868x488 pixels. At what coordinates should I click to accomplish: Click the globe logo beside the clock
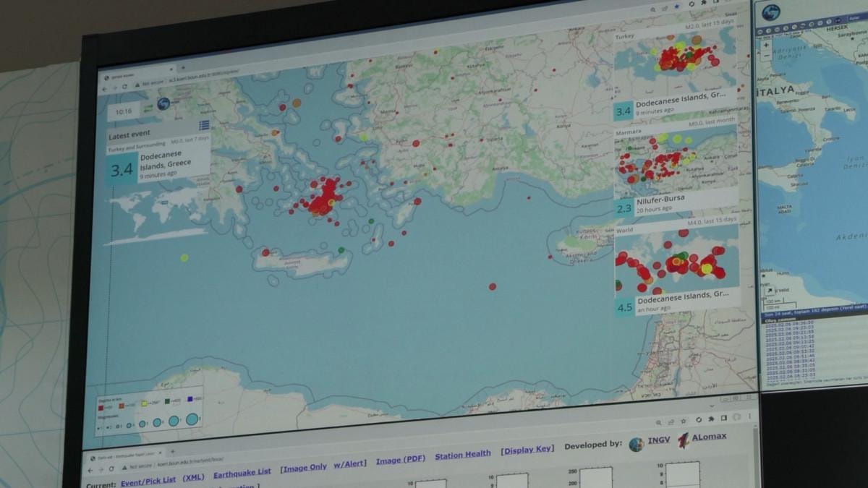[x=163, y=104]
